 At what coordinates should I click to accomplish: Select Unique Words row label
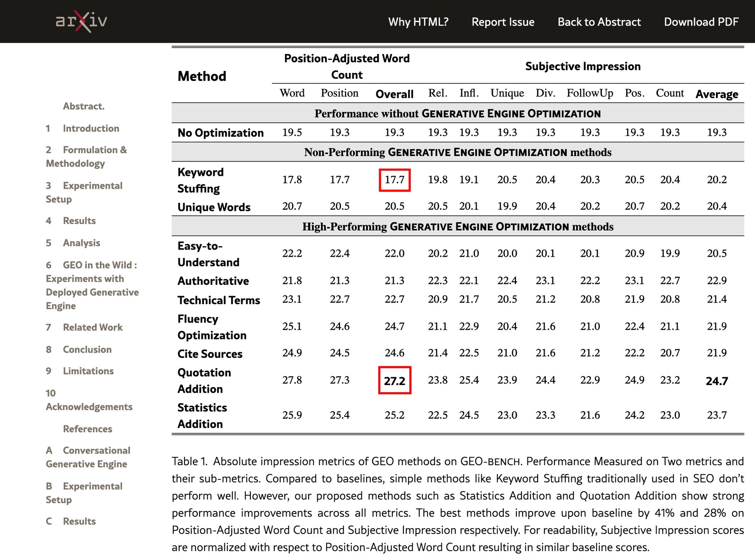click(214, 207)
